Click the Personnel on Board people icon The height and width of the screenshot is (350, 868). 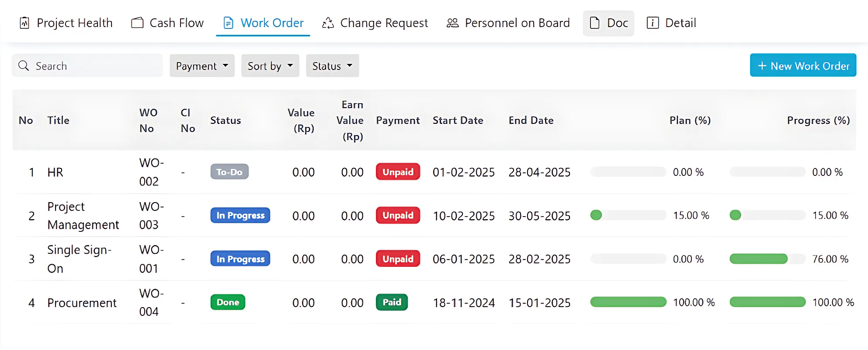coord(452,23)
